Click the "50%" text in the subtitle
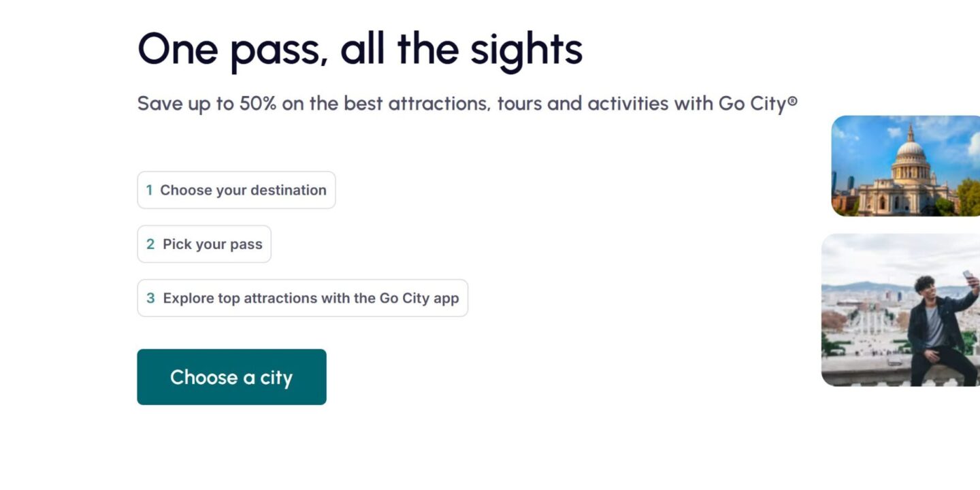The width and height of the screenshot is (980, 490). [257, 103]
